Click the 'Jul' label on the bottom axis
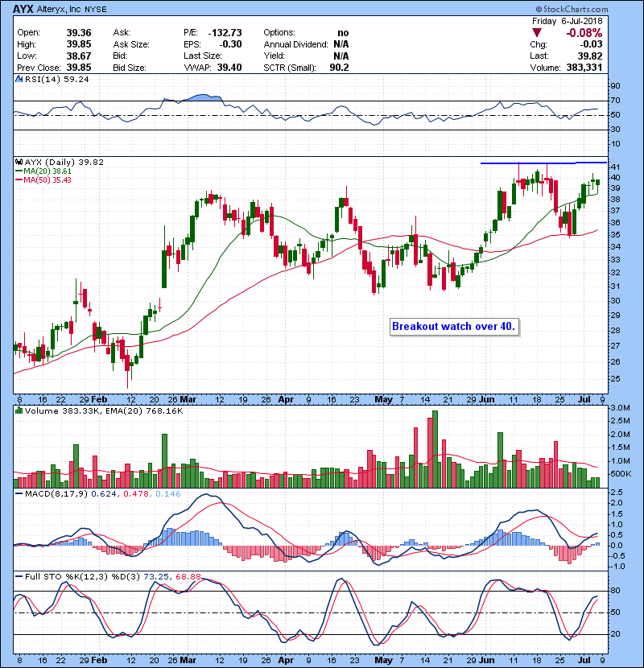 (x=584, y=660)
